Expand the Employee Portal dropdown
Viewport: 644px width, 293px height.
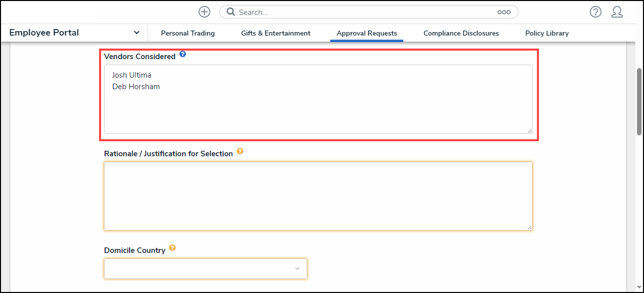[x=137, y=33]
